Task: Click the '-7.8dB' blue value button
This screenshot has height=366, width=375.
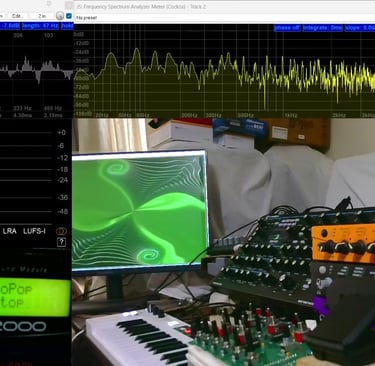Action: tap(10, 26)
